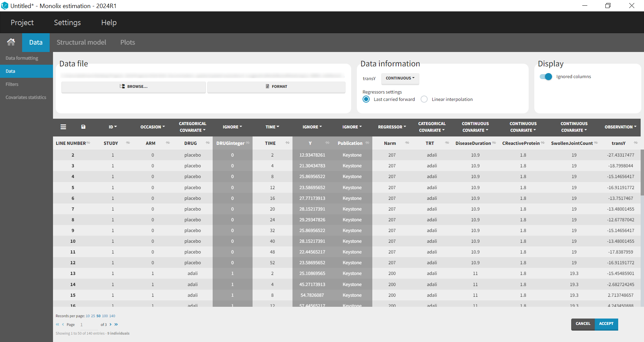Click the home icon in the tab bar
Viewport: 644px width, 342px height.
[x=11, y=42]
